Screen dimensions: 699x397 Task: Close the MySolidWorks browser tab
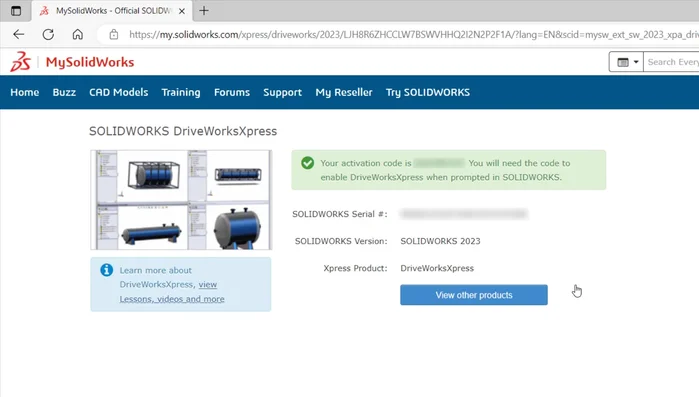click(182, 11)
